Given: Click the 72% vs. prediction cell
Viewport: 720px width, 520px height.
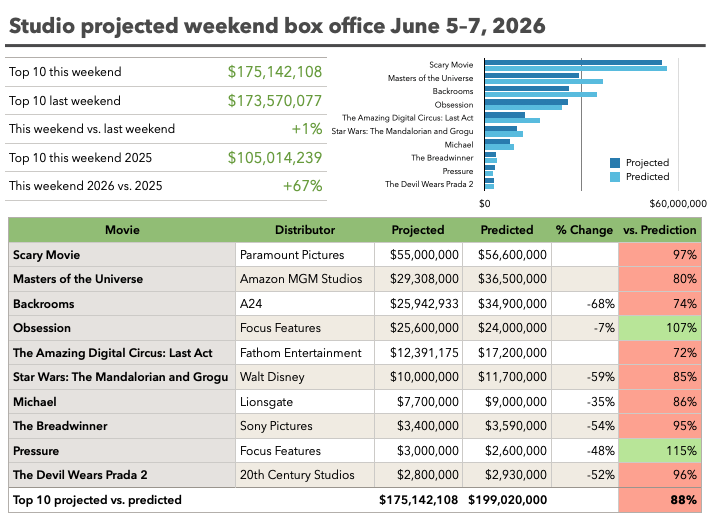Looking at the screenshot, I should pos(659,353).
